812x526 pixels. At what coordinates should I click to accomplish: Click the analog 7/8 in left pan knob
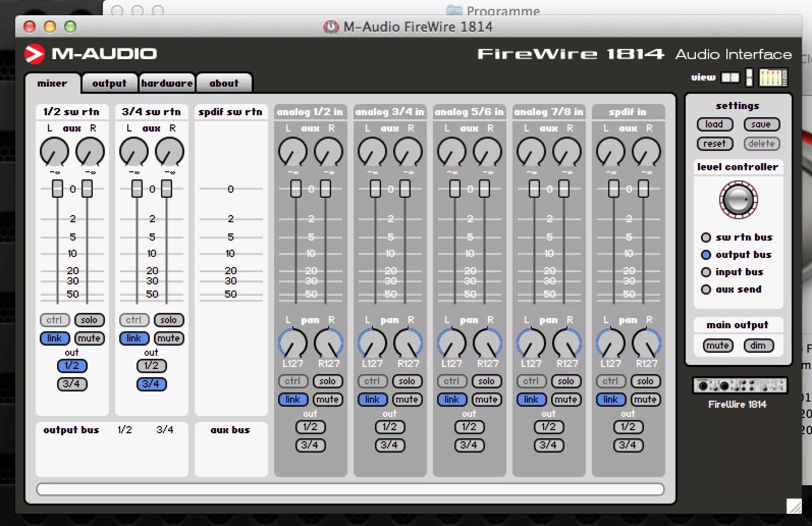pos(531,343)
